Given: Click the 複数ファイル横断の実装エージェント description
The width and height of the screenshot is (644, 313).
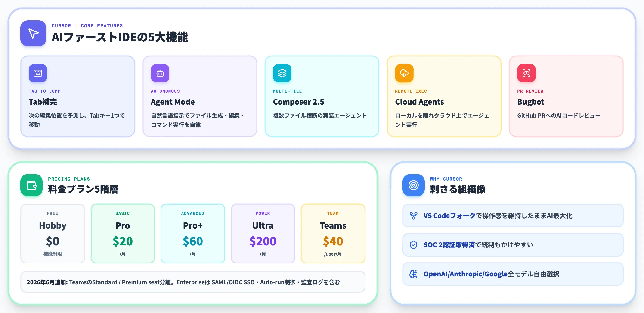Looking at the screenshot, I should [320, 115].
